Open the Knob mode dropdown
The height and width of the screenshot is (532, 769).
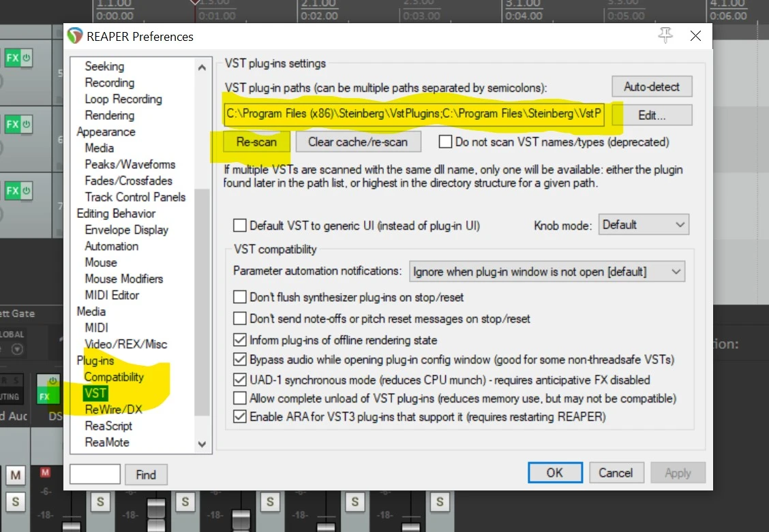[644, 225]
